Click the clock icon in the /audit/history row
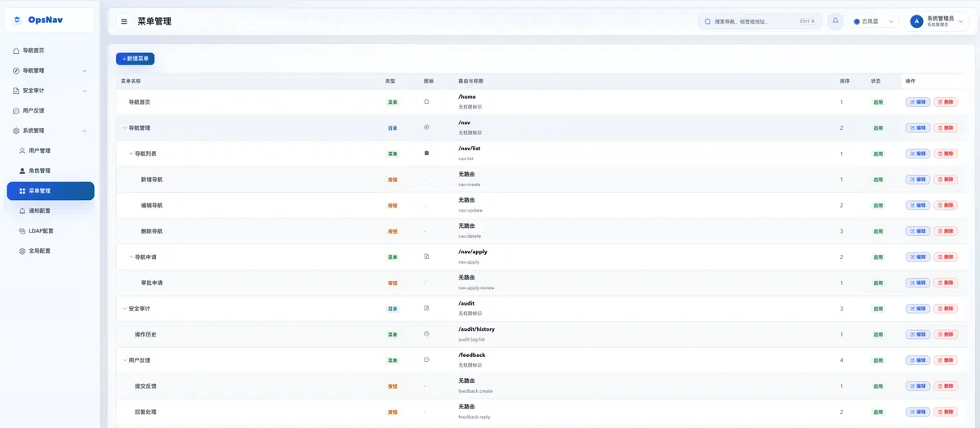The width and height of the screenshot is (980, 428). point(426,334)
